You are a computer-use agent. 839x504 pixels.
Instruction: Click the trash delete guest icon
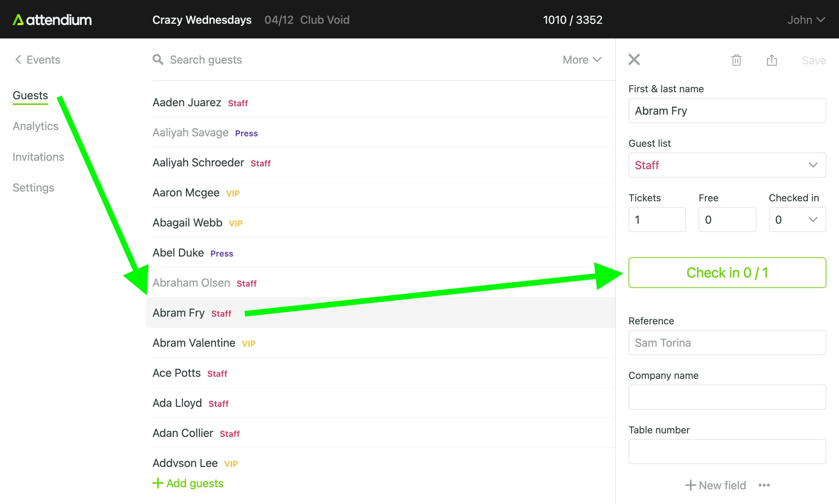click(736, 60)
